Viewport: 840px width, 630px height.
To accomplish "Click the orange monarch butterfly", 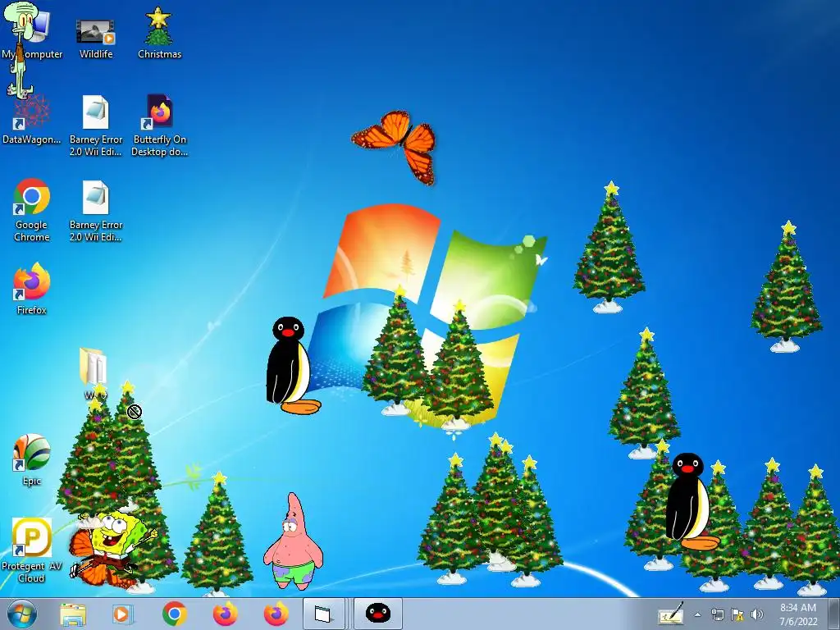I will [x=395, y=146].
